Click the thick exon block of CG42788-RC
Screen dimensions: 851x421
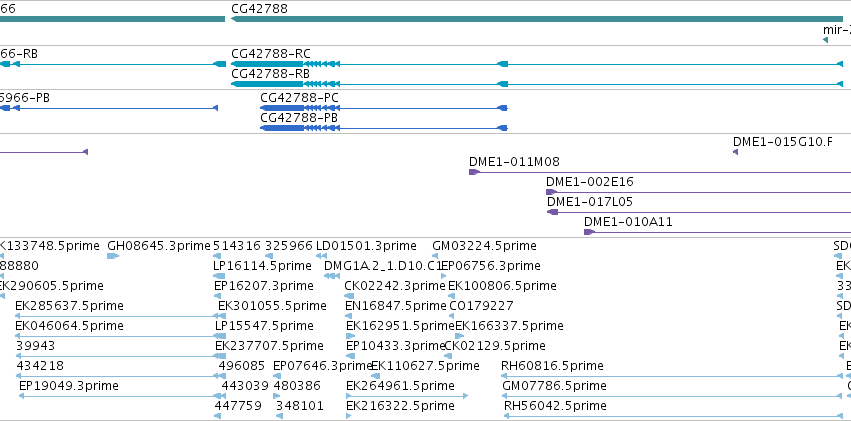(267, 64)
